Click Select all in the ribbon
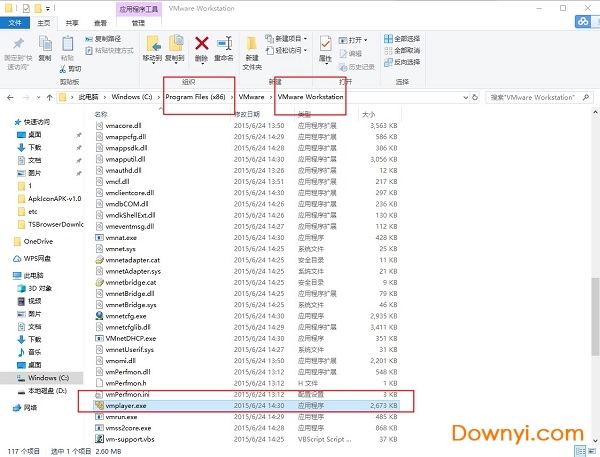Image resolution: width=600 pixels, height=457 pixels. pos(402,39)
